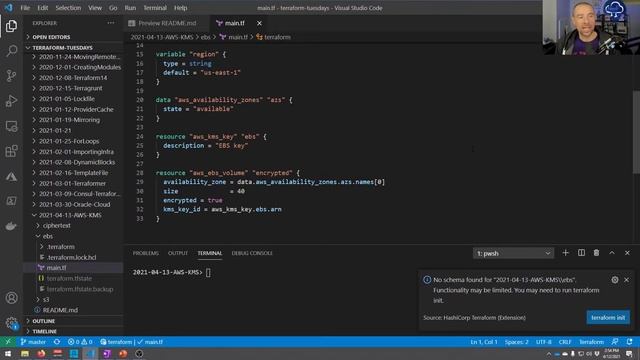Open Explorer views and more actions ellipsis
Screen dimensions: 640x360
click(x=111, y=23)
